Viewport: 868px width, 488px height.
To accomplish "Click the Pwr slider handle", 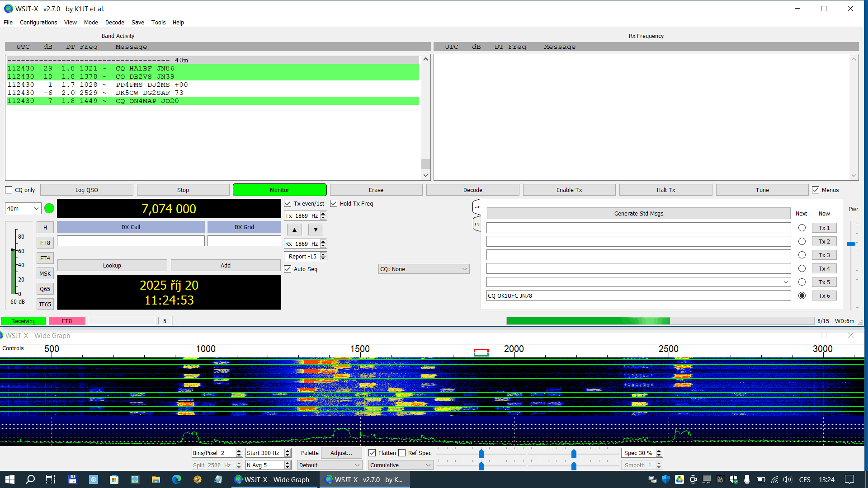I will point(851,244).
